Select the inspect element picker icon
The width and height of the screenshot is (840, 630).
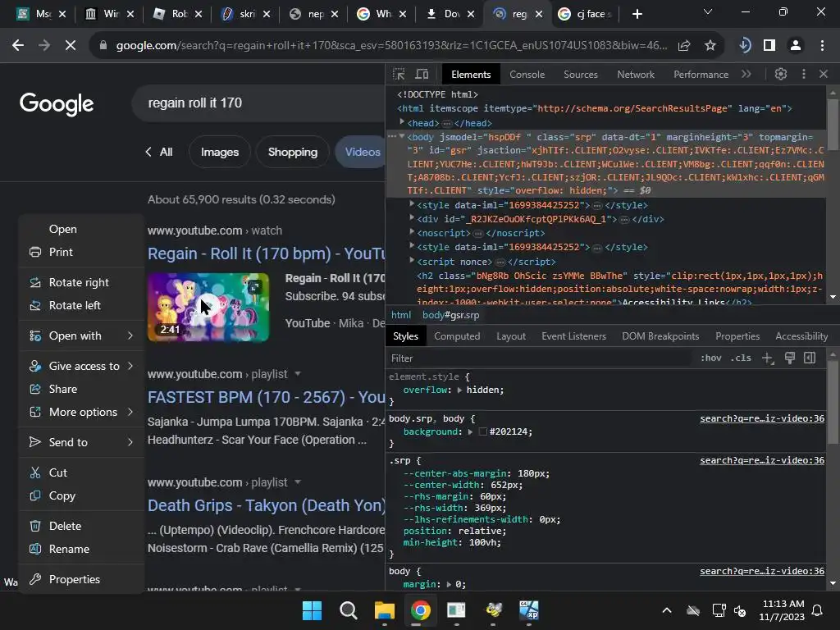399,75
